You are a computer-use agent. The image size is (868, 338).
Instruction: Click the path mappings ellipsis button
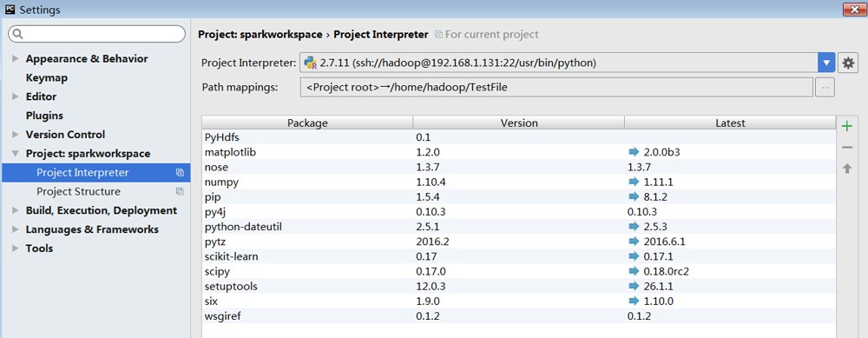coord(825,88)
